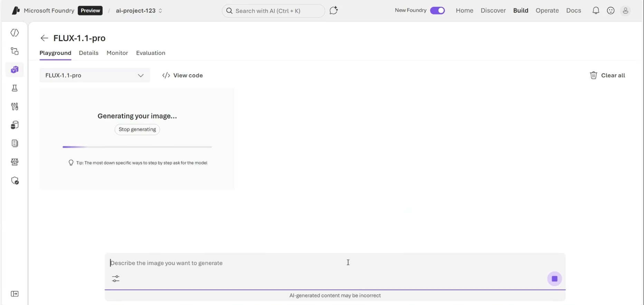This screenshot has width=644, height=305.
Task: Switch to the Playground tab
Action: pyautogui.click(x=55, y=53)
